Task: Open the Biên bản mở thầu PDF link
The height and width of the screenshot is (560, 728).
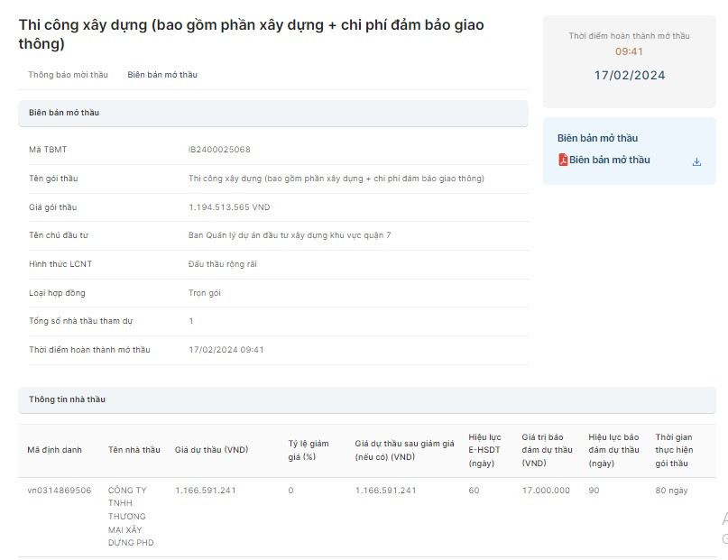Action: tap(609, 161)
